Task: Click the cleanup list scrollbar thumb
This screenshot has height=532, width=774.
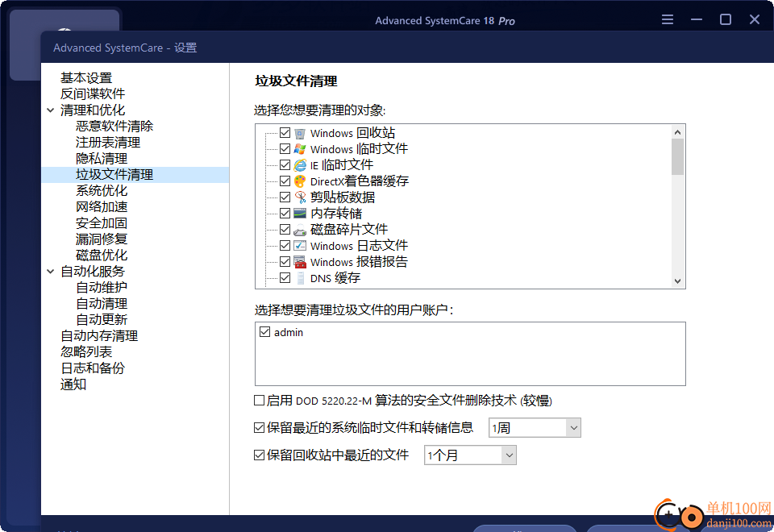Action: point(678,156)
